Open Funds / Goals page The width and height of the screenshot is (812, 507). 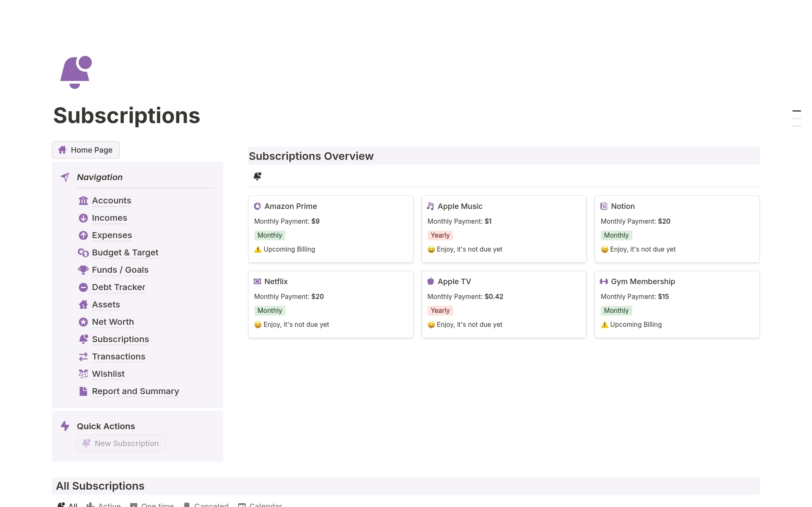(x=120, y=270)
